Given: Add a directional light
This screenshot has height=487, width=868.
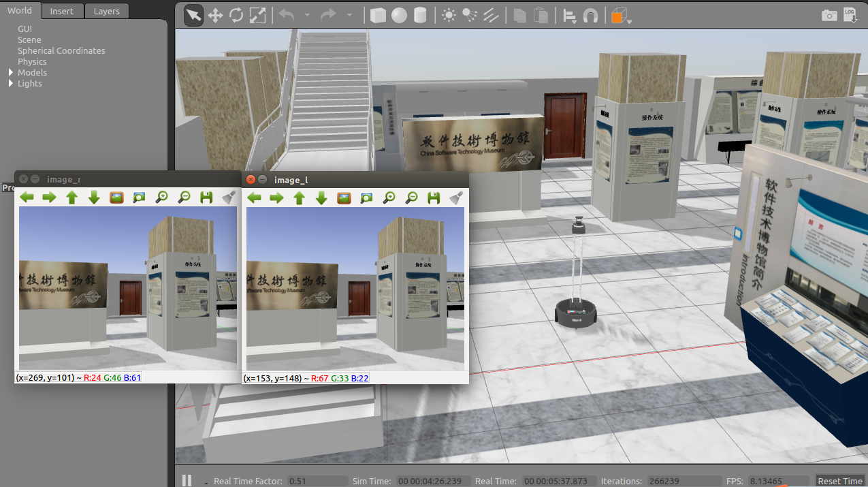Looking at the screenshot, I should coord(491,16).
